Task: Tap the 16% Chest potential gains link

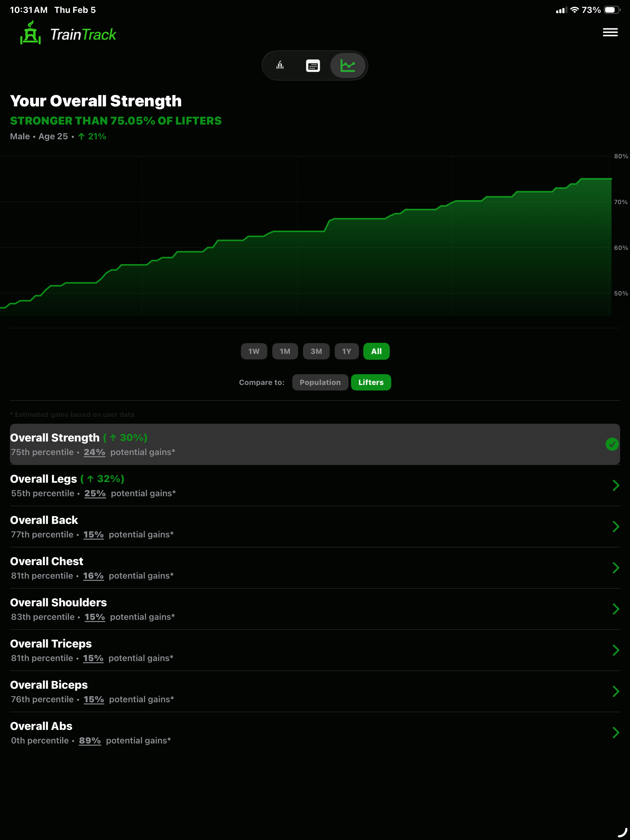Action: click(94, 576)
